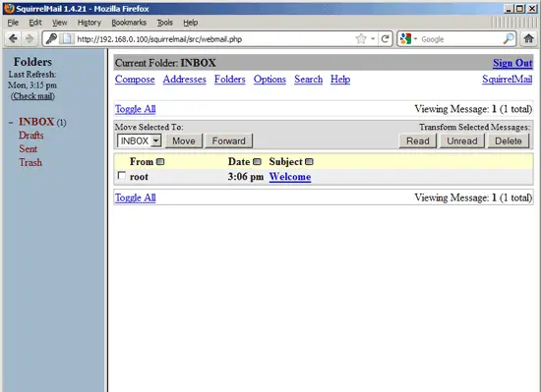Open the bookmark star dropdown arrow
Image resolution: width=541 pixels, height=392 pixels.
click(373, 39)
